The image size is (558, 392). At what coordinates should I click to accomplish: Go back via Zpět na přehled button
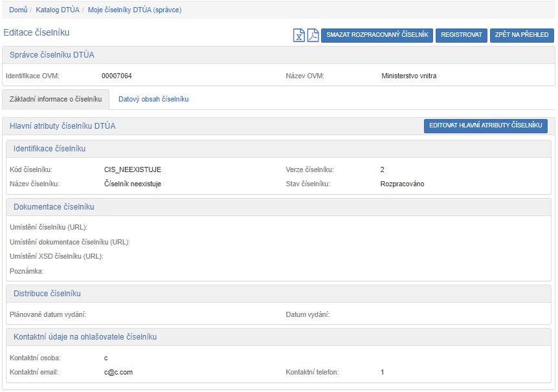[x=522, y=35]
